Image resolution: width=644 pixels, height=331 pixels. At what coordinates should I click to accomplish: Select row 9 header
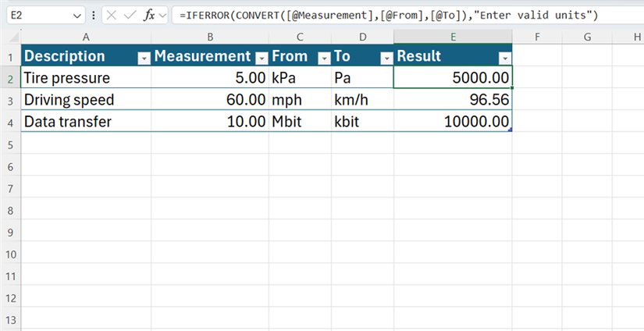(10, 231)
